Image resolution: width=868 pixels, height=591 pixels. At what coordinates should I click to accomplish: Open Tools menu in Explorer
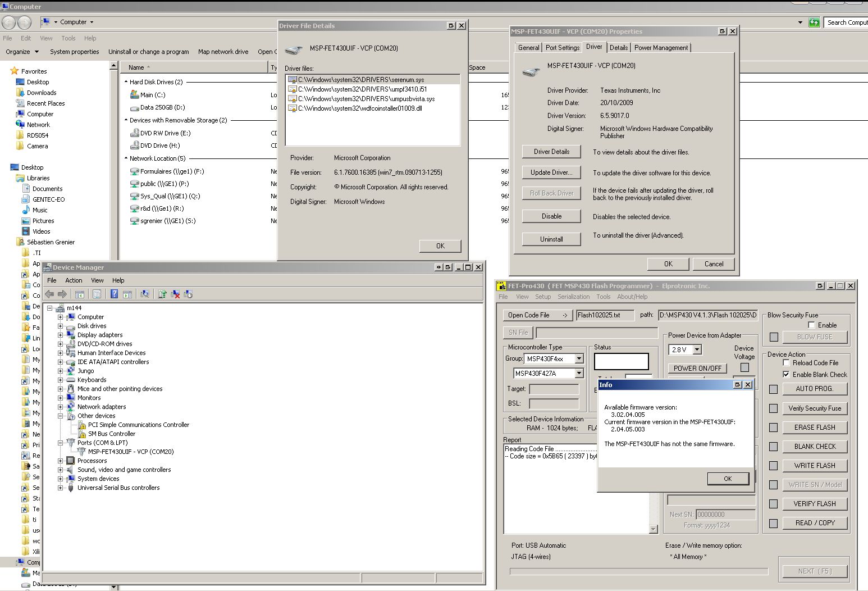[x=68, y=38]
